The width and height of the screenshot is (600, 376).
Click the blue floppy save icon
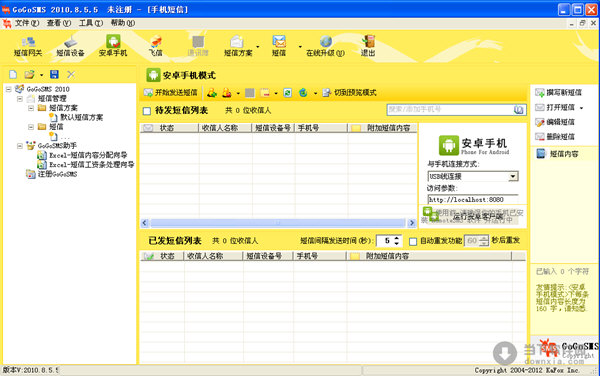coord(55,75)
